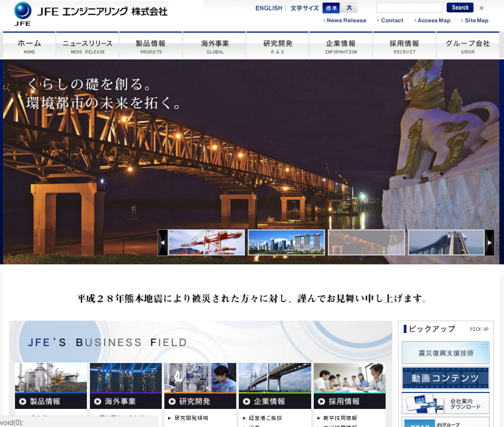The height and width of the screenshot is (427, 504).
Task: Open the 企業情報 suspension bridge photo tile
Action: click(x=275, y=377)
